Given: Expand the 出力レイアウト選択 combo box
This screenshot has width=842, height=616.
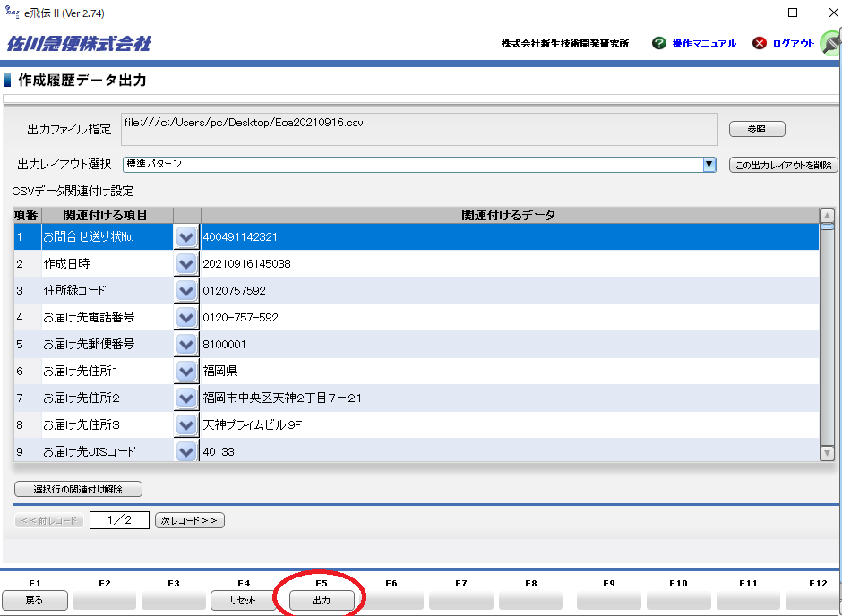Looking at the screenshot, I should tap(709, 164).
